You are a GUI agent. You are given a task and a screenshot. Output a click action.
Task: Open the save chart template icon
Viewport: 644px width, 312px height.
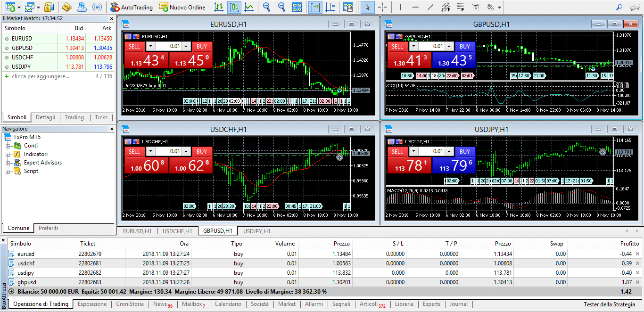[x=348, y=7]
